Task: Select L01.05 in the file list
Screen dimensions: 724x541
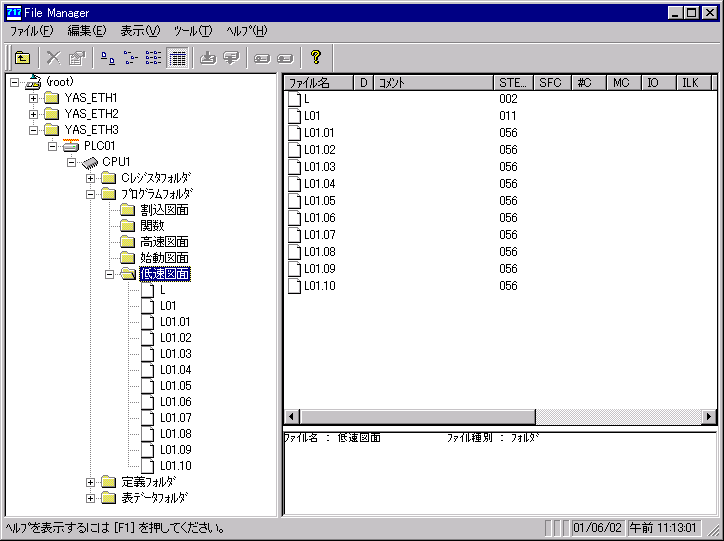Action: pyautogui.click(x=319, y=201)
